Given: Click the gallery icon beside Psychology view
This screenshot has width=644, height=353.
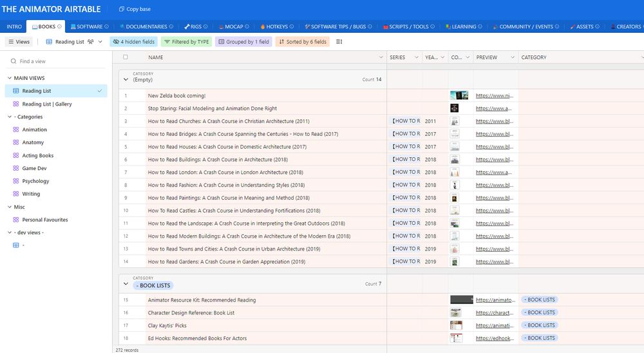Looking at the screenshot, I should (x=15, y=181).
